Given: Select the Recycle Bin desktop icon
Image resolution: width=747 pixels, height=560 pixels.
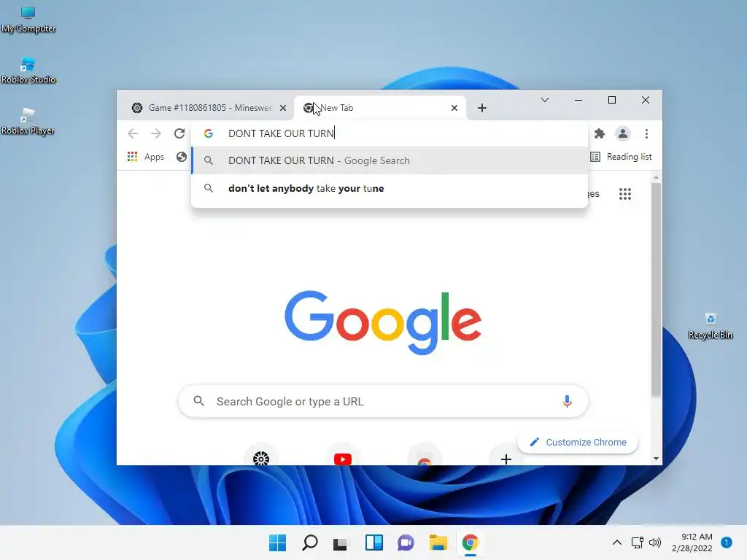Looking at the screenshot, I should (711, 326).
